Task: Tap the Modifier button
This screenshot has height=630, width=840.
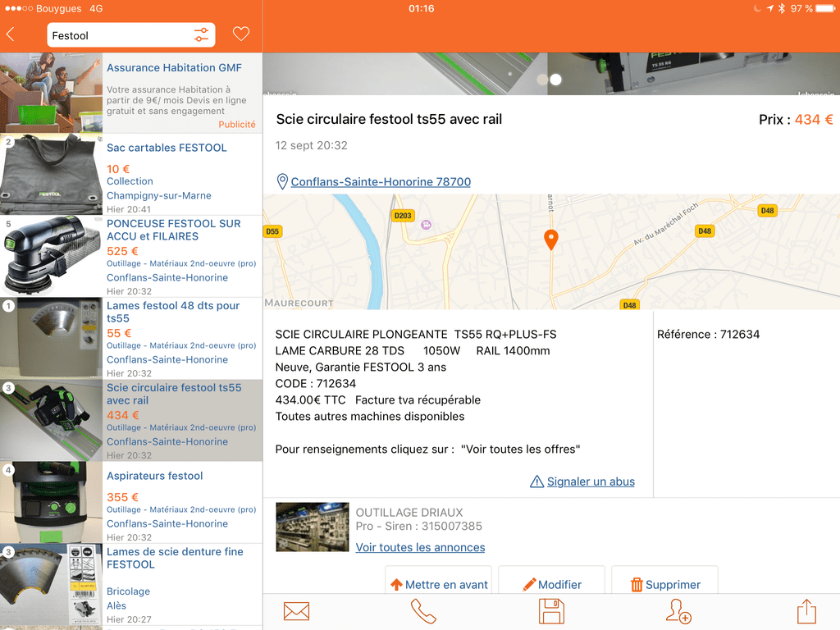Action: click(552, 580)
